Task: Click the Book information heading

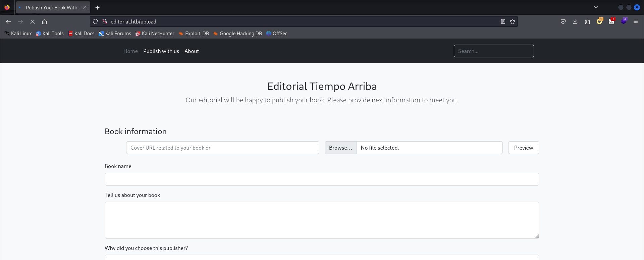Action: [136, 132]
